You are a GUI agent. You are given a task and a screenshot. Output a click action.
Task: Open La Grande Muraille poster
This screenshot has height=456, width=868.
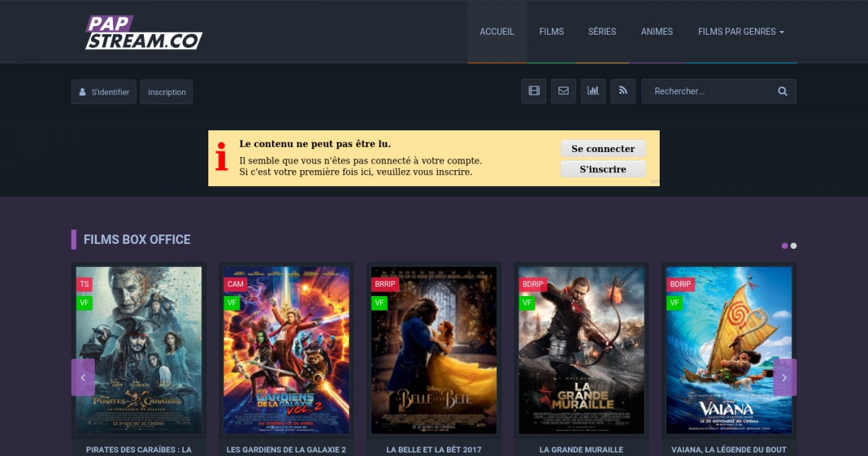581,350
